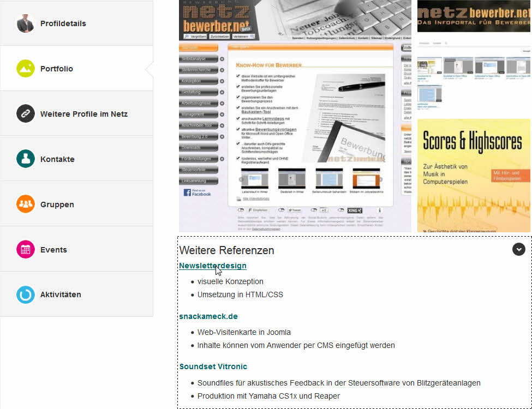
Task: Open the large netzbewerber website screenshot
Action: (x=295, y=115)
